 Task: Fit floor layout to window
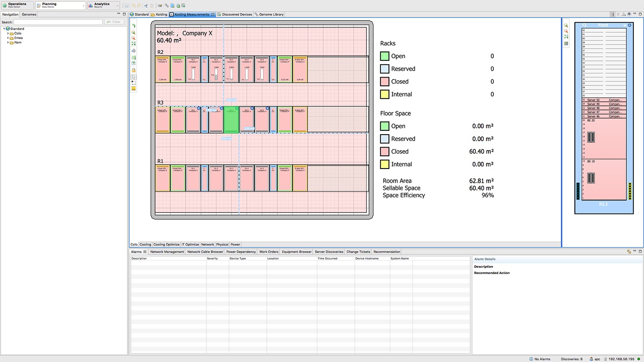134,44
